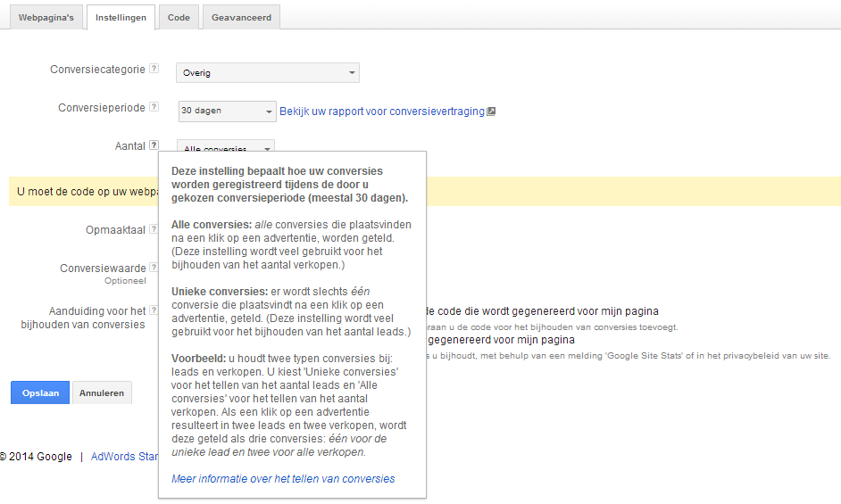Click the Annuleren button
Screen dimensions: 841x504
102,392
